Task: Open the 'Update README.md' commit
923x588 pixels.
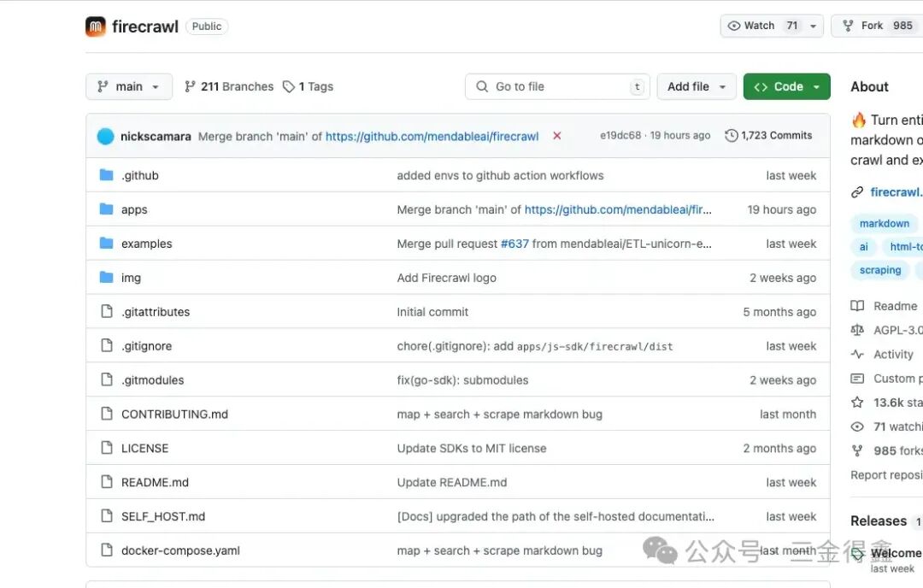Action: (451, 483)
